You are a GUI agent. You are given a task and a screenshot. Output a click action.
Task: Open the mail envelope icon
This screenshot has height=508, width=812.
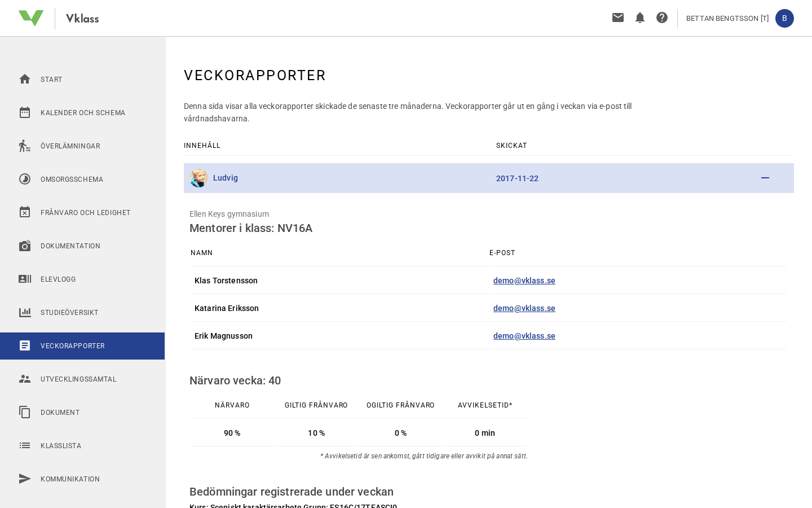click(618, 17)
